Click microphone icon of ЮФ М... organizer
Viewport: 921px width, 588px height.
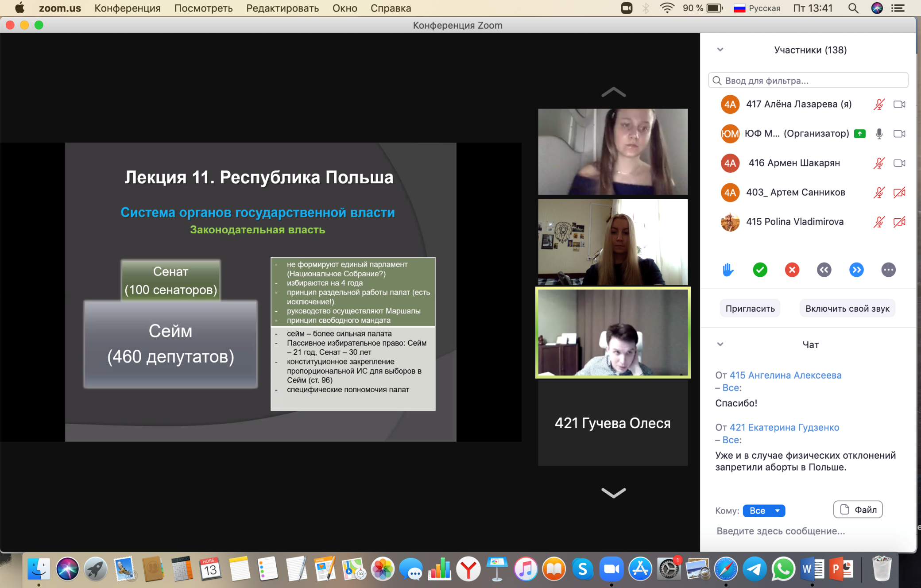point(879,134)
